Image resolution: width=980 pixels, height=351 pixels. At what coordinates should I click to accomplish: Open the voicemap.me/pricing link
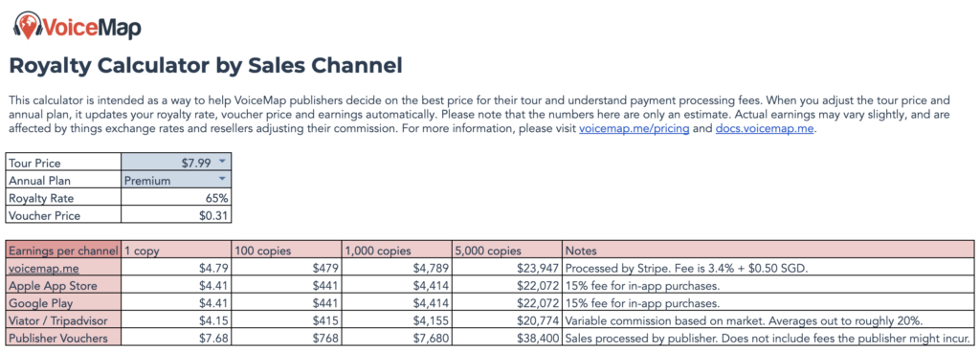pos(634,130)
